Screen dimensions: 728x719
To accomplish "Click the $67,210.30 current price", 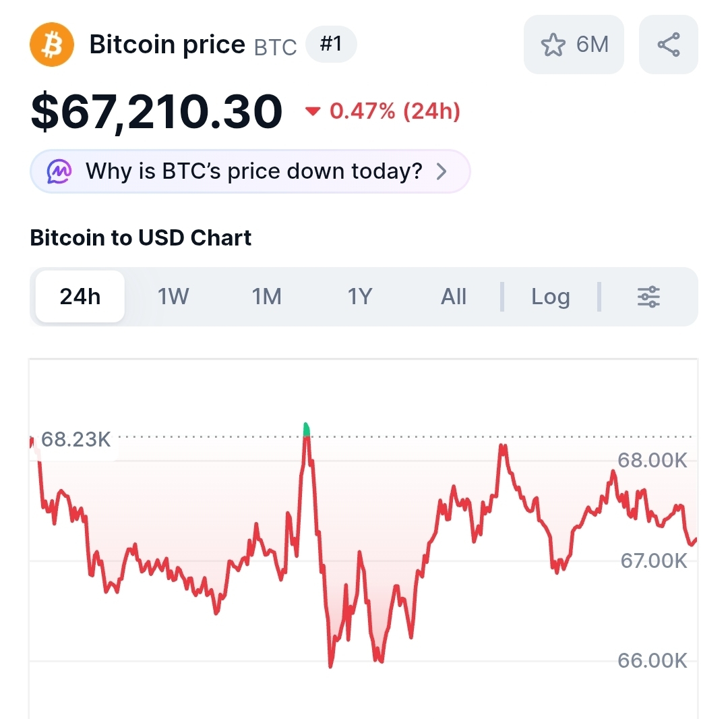I will pyautogui.click(x=156, y=112).
